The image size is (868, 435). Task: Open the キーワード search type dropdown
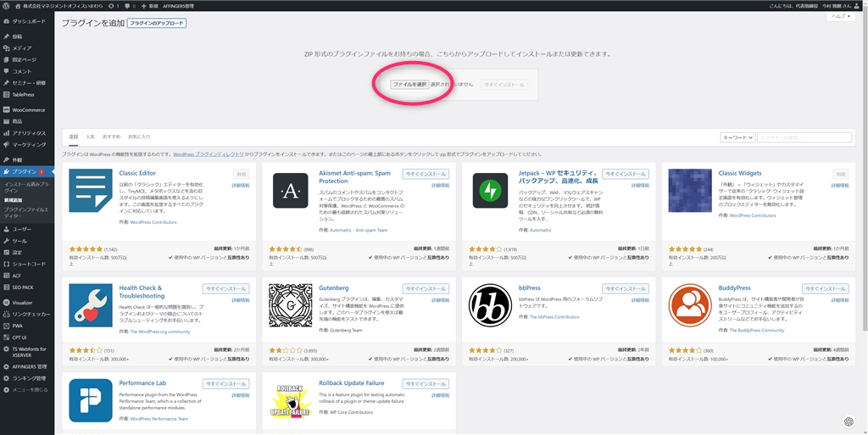click(738, 137)
